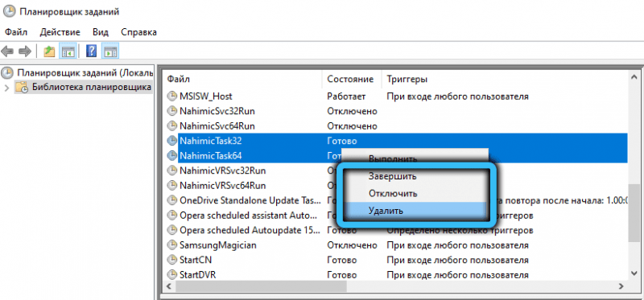This screenshot has width=644, height=300.
Task: Click the clock icon of NahimicSvc32Run
Action: point(171,111)
